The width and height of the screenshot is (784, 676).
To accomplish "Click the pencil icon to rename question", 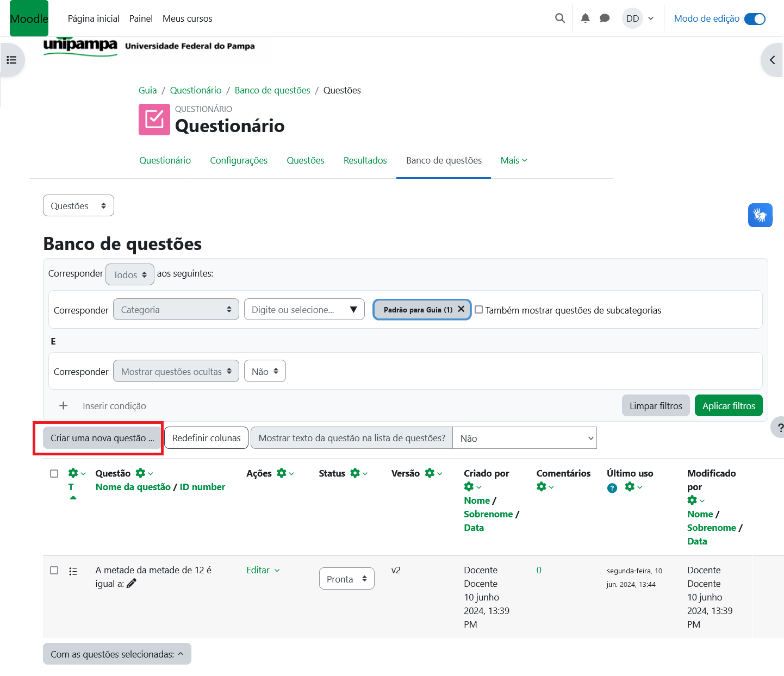I will [x=132, y=584].
